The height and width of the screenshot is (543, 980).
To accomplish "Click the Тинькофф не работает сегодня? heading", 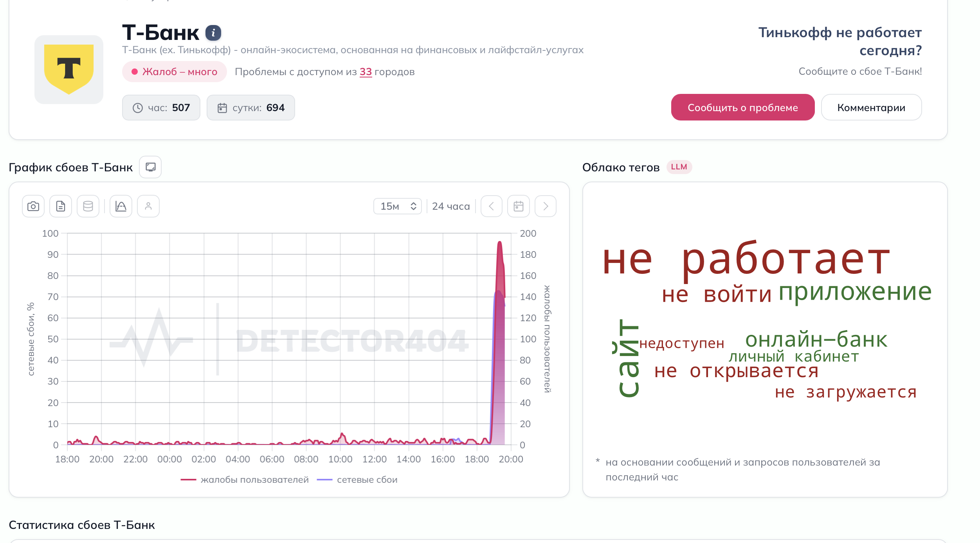I will 840,41.
